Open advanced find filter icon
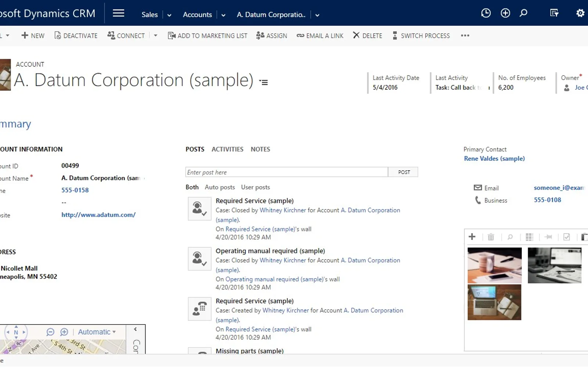Viewport: 588px width, 368px height. (554, 13)
